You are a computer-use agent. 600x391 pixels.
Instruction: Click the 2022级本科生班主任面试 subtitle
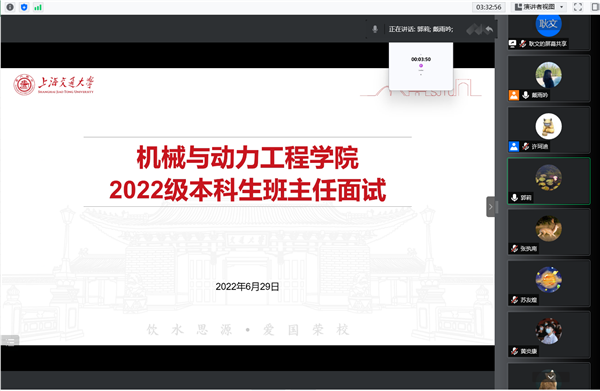[x=248, y=190]
